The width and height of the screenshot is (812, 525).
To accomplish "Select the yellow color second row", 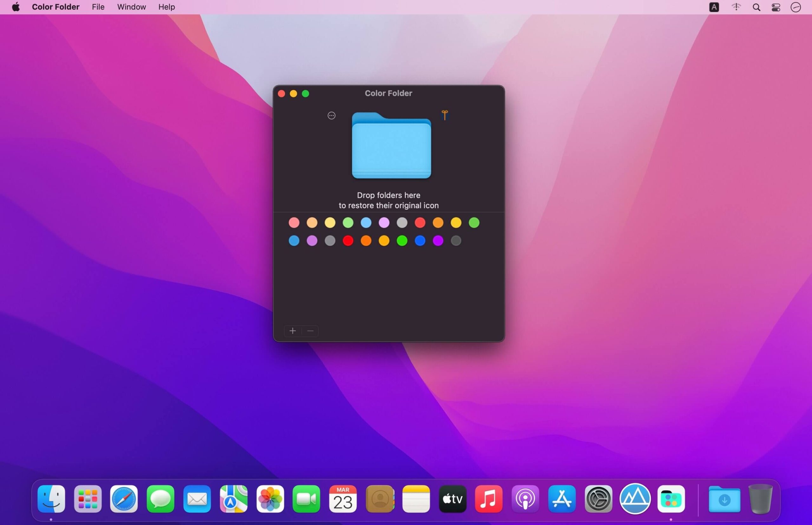I will click(x=384, y=241).
